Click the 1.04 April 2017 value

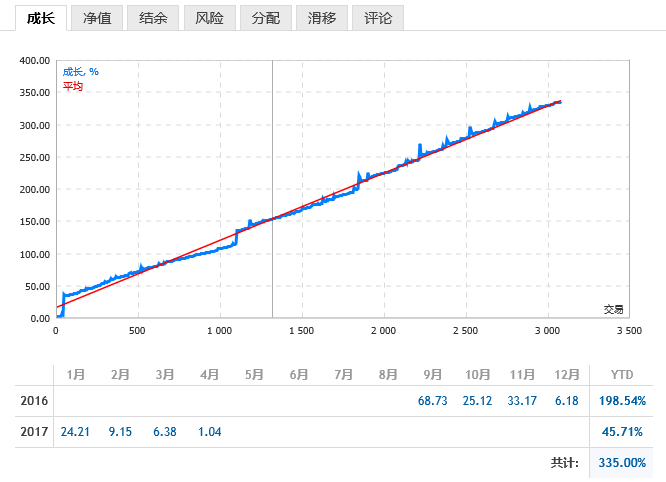209,432
